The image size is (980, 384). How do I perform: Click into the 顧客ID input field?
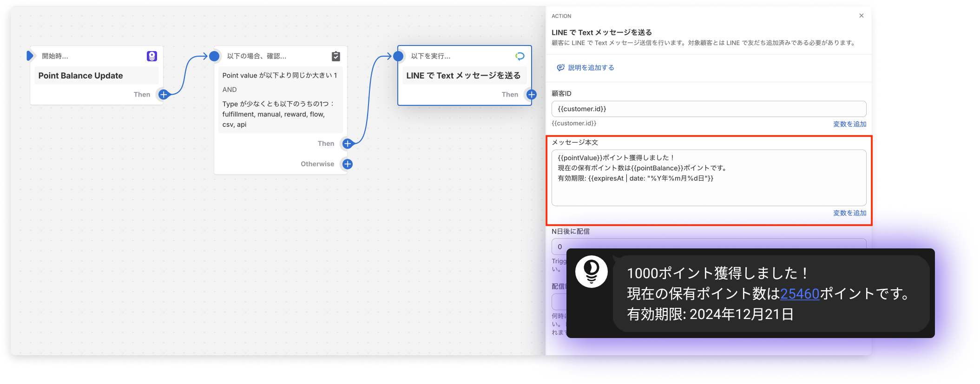click(708, 109)
